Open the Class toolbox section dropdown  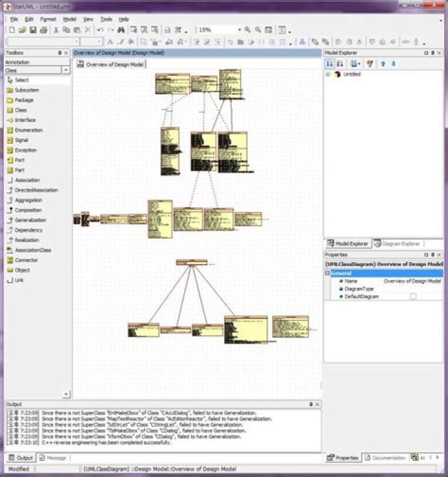pyautogui.click(x=66, y=70)
